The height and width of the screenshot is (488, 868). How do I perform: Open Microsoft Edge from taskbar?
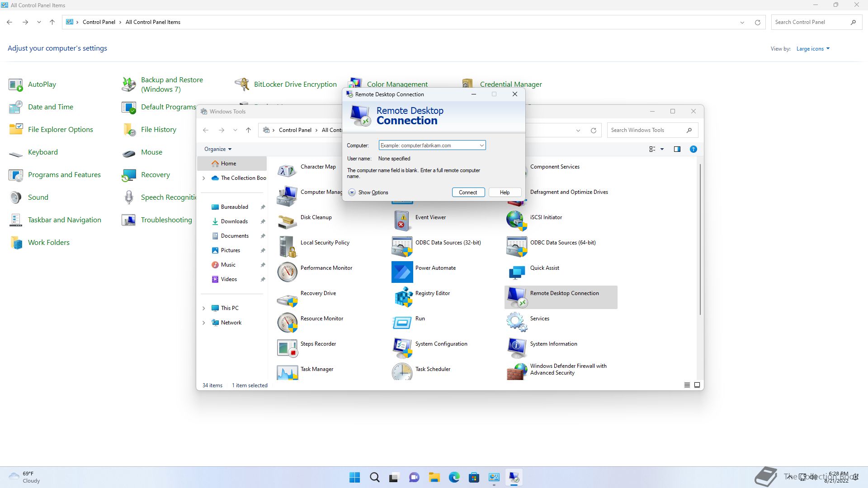454,478
